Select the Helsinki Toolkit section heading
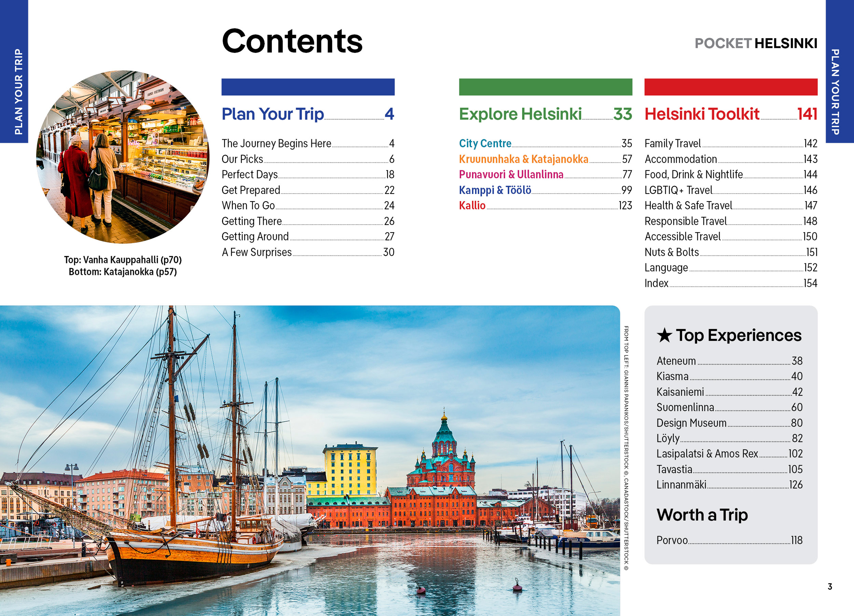The image size is (854, 616). pos(702,114)
